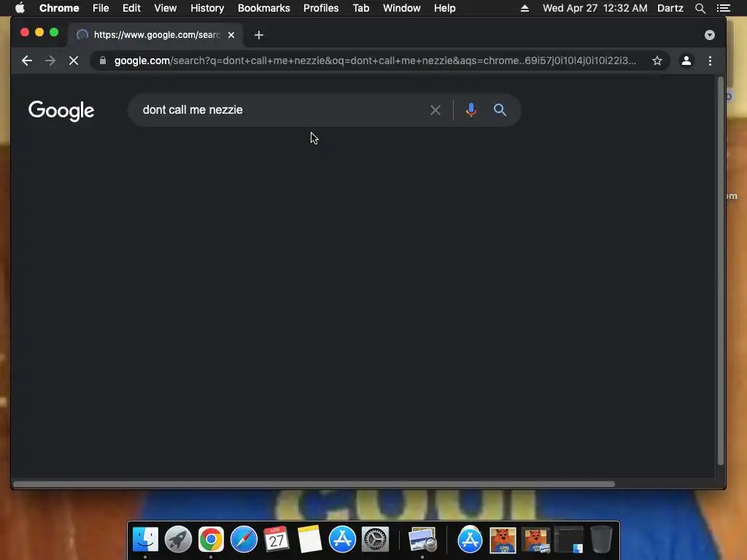Open Chrome's three-dot menu
Viewport: 747px width, 560px height.
pos(710,61)
